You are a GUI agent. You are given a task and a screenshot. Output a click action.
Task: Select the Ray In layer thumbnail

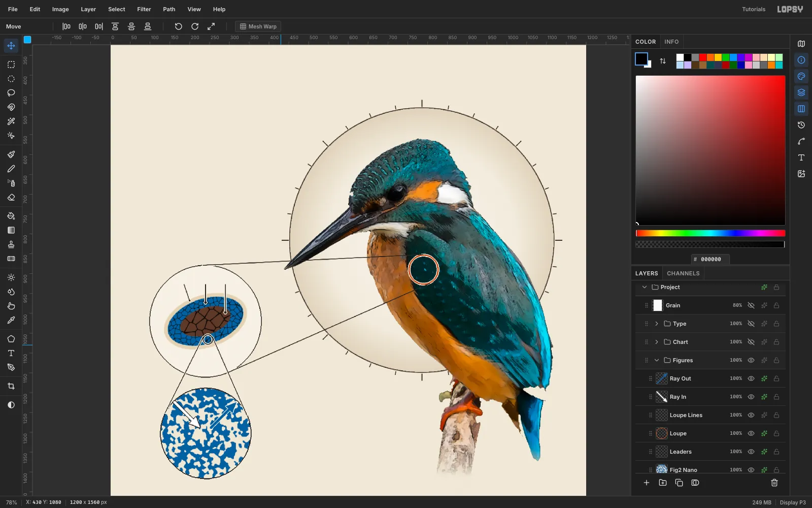tap(662, 397)
